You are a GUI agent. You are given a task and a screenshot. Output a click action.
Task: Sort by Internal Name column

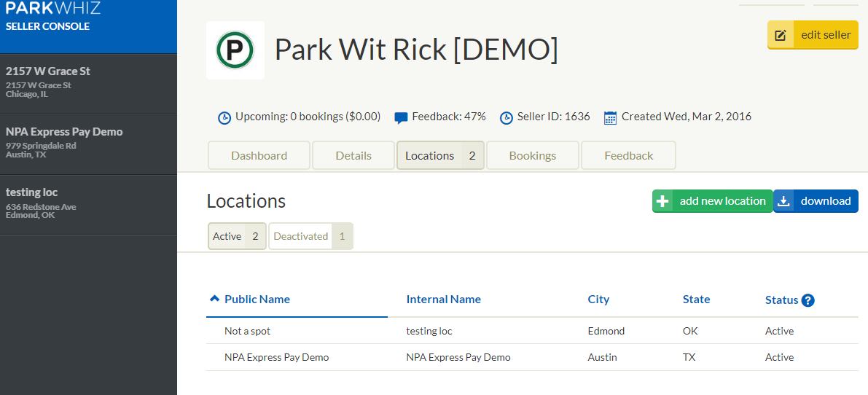443,300
